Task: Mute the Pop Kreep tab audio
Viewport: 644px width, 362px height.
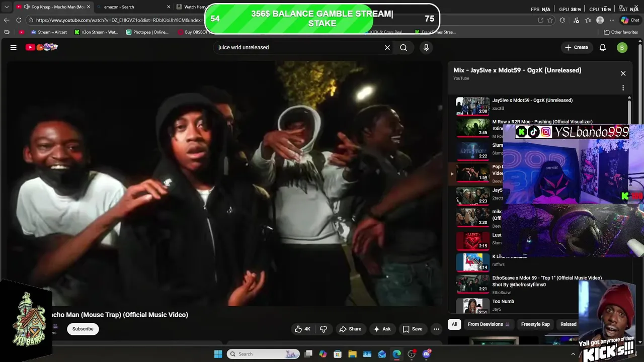Action: 27,7
